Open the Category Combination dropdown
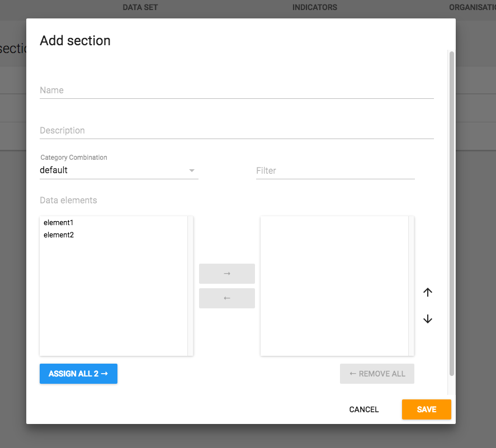Image resolution: width=496 pixels, height=448 pixels. coord(119,170)
